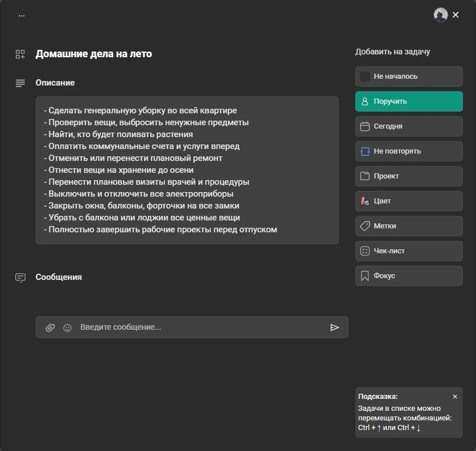
Task: Click the grid icon beside task title
Action: pos(20,54)
